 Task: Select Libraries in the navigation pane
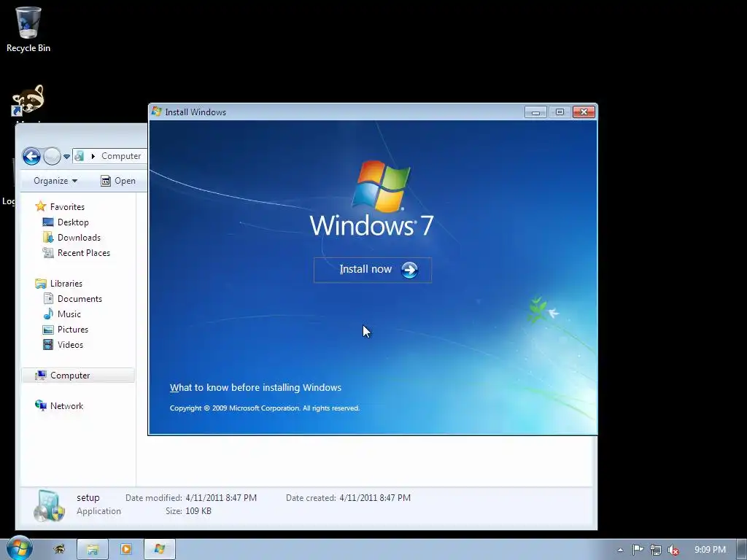(x=66, y=284)
